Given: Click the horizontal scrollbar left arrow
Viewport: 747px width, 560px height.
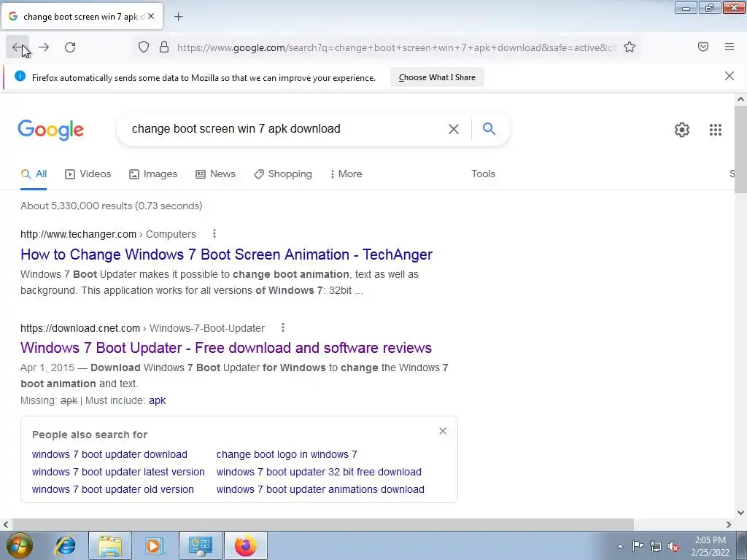Looking at the screenshot, I should coord(5,525).
